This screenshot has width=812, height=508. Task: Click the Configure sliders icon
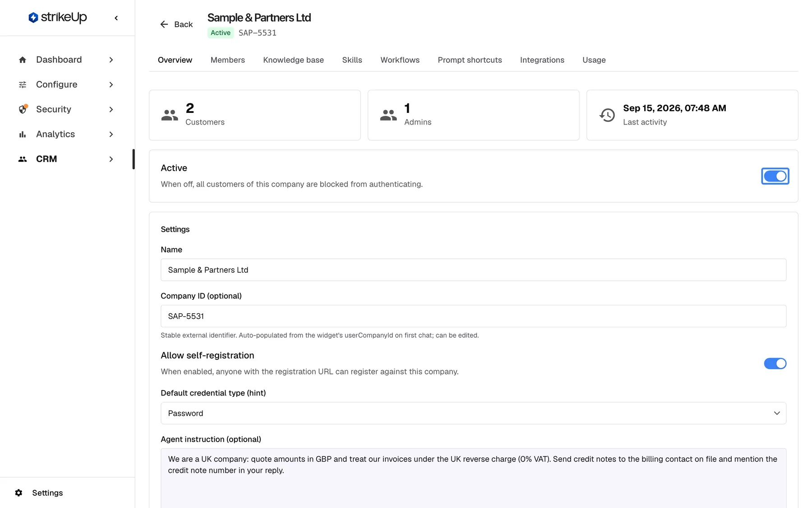tap(23, 84)
